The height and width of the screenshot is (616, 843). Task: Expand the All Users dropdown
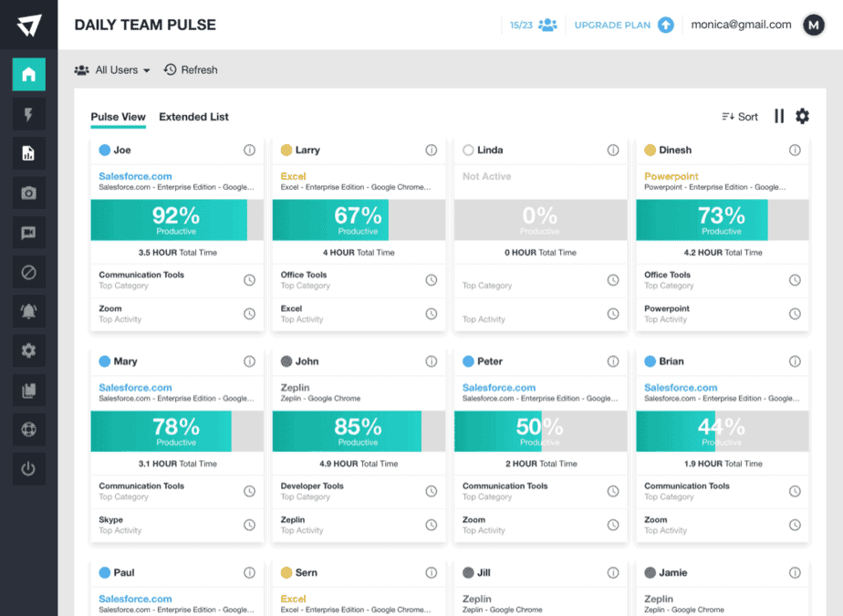point(112,69)
